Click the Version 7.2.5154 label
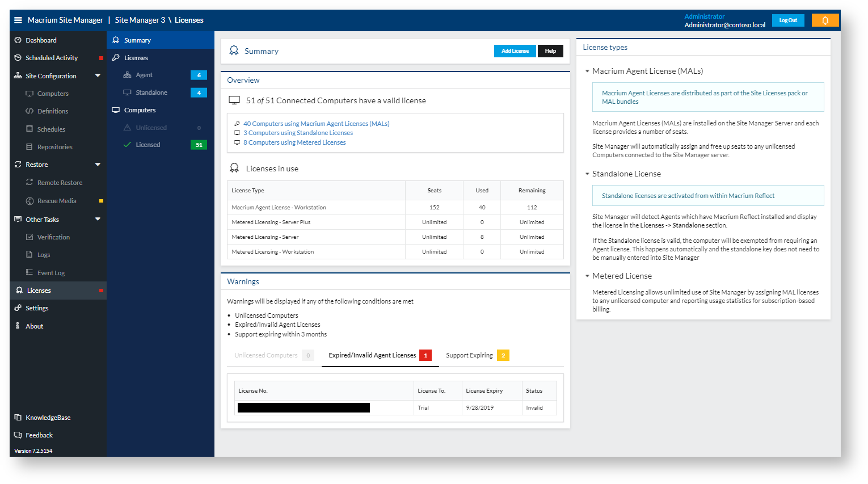Viewport: 868px width, 484px height. (x=33, y=451)
